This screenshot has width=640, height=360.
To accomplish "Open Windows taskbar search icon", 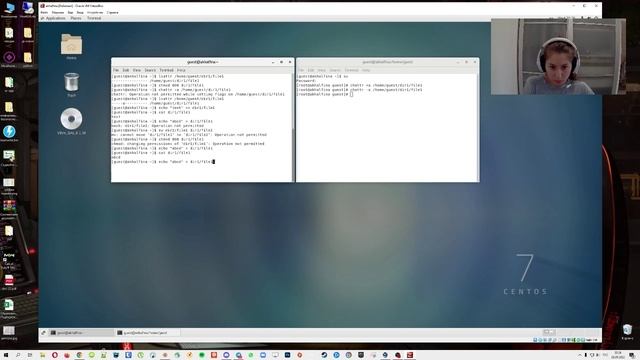I will coord(18,355).
